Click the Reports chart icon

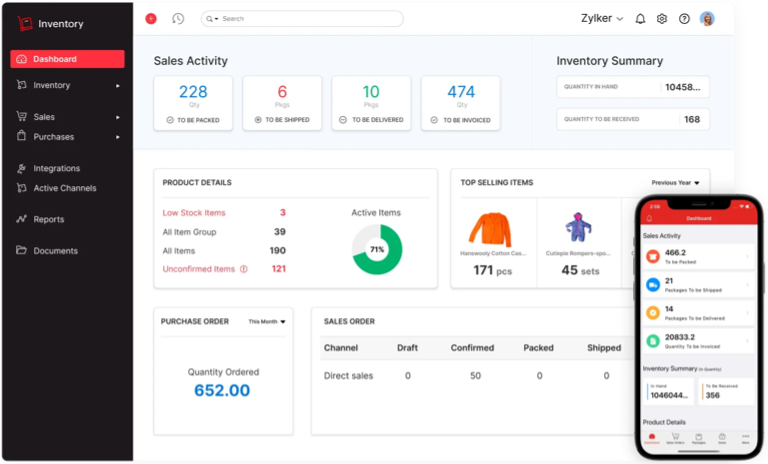pyautogui.click(x=22, y=219)
